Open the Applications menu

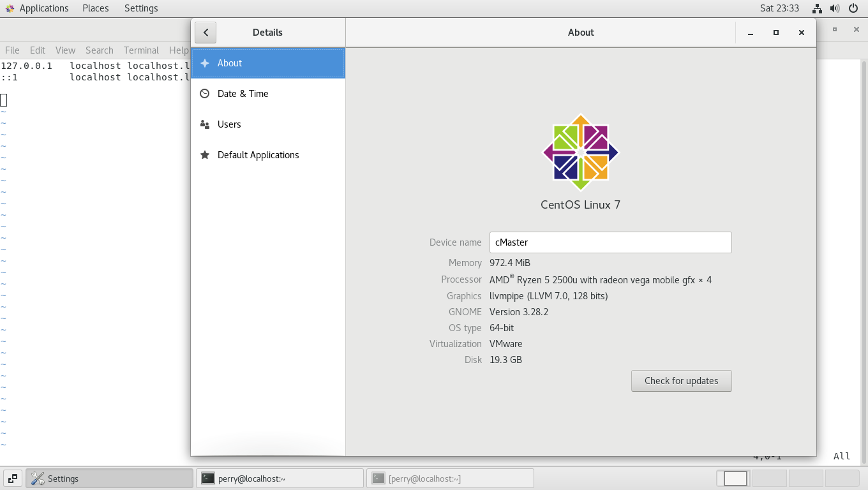pyautogui.click(x=37, y=8)
